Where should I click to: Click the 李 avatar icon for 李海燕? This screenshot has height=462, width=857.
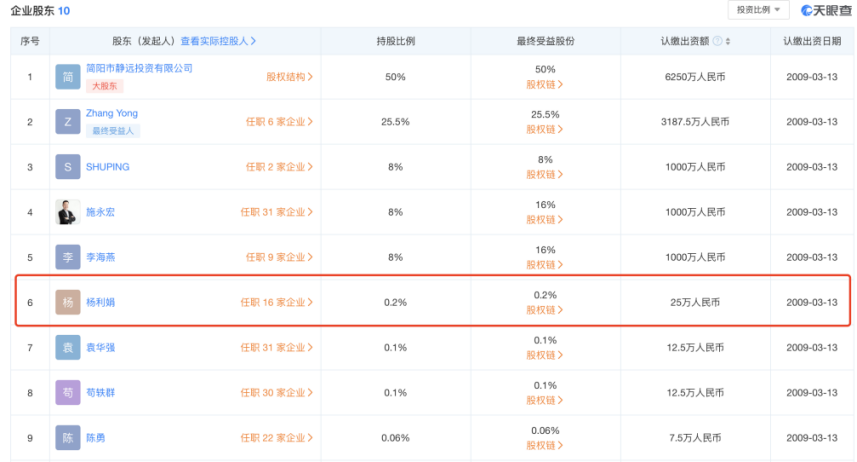pyautogui.click(x=67, y=257)
